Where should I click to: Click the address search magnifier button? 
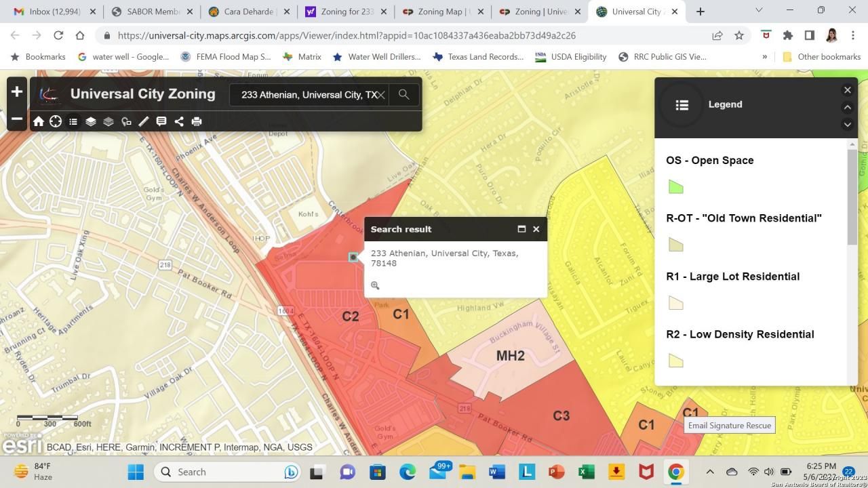tap(404, 94)
